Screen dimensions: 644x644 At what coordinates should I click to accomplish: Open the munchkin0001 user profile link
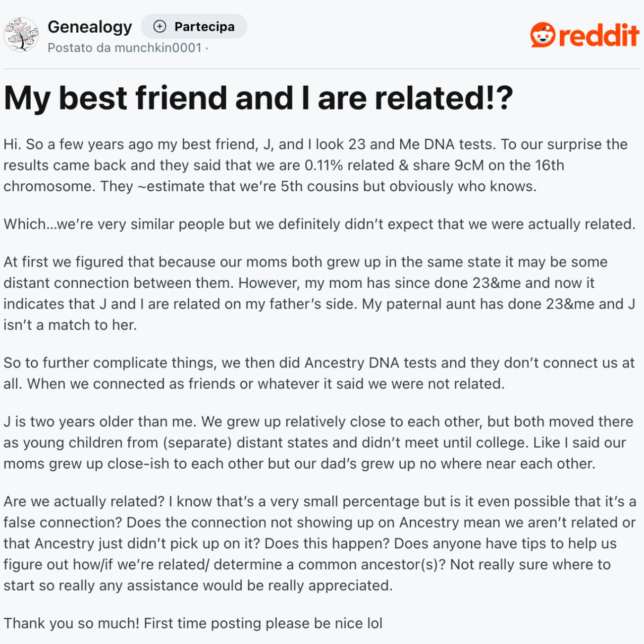pyautogui.click(x=159, y=48)
